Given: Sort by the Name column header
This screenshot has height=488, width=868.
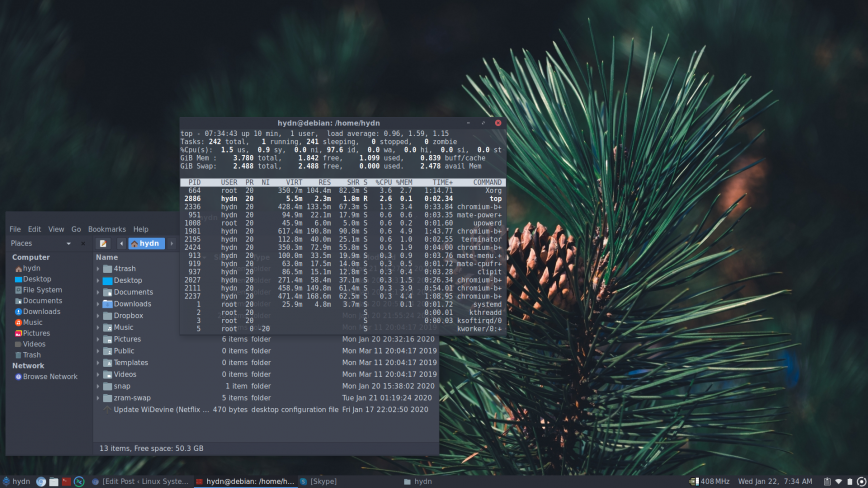Looking at the screenshot, I should [107, 257].
